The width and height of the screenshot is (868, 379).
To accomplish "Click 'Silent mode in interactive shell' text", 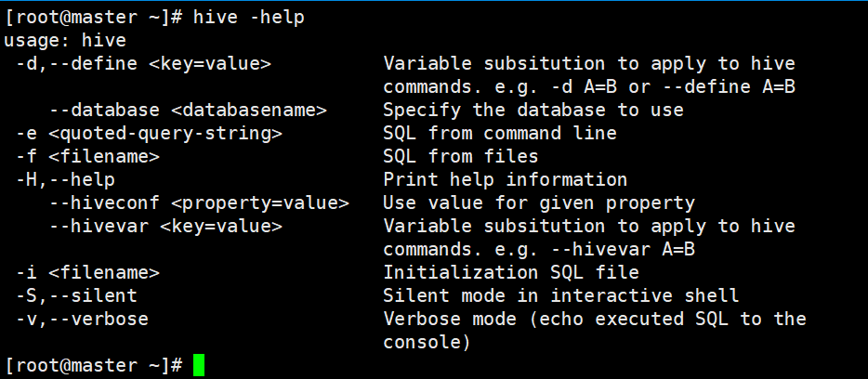I will [x=561, y=295].
